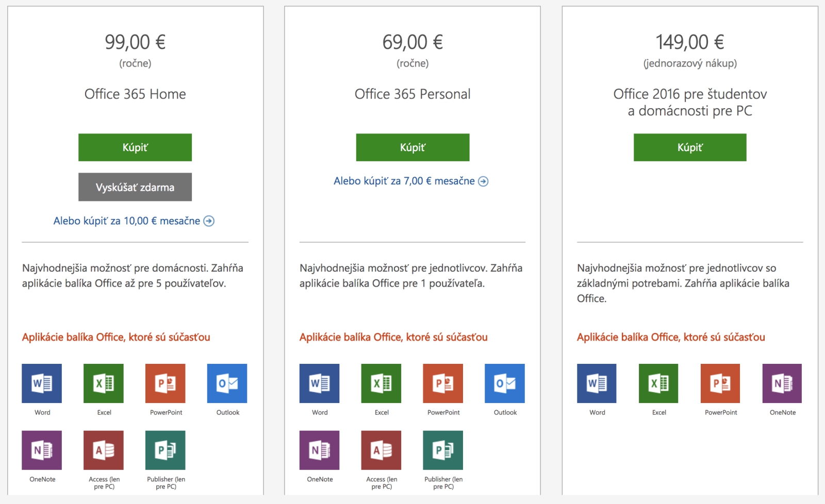Click the Excel icon under Office 365 Home
The height and width of the screenshot is (504, 825).
click(x=104, y=383)
